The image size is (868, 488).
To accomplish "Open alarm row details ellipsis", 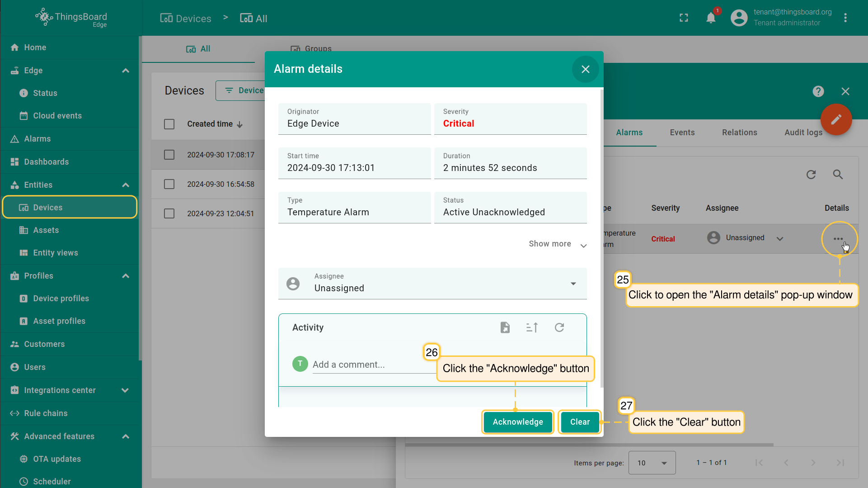I will pos(838,239).
